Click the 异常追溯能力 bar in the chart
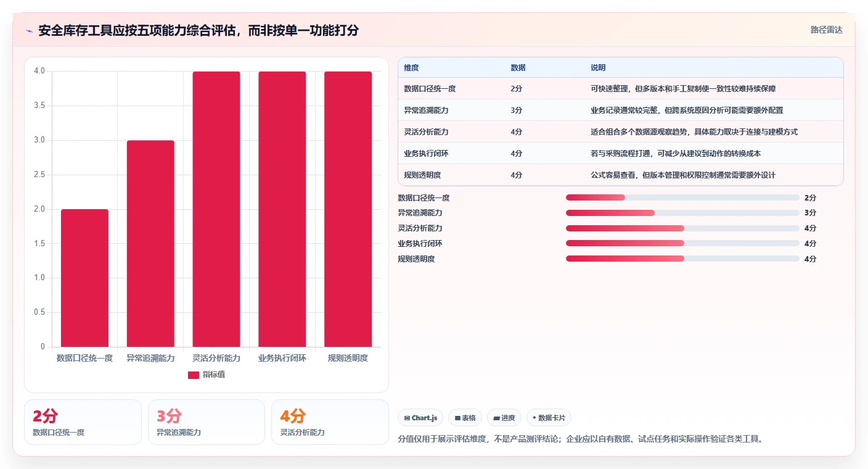 pos(150,243)
